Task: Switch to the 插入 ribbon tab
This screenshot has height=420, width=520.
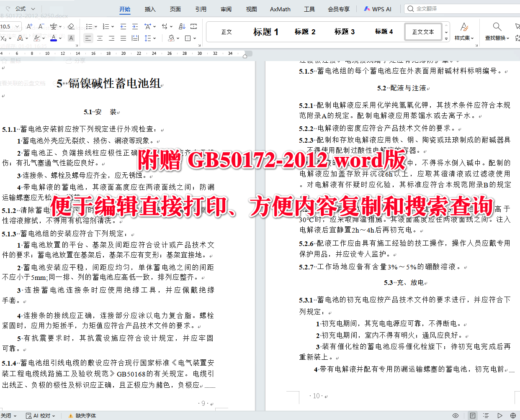Action: coord(150,9)
